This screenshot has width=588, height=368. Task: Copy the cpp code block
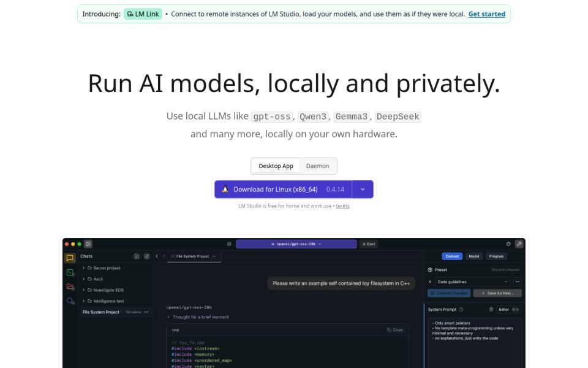[395, 330]
